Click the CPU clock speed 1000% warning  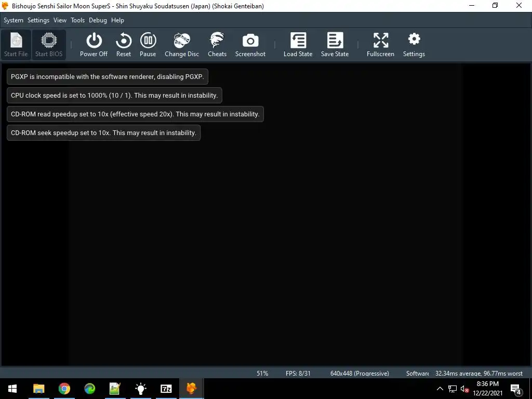coord(114,96)
